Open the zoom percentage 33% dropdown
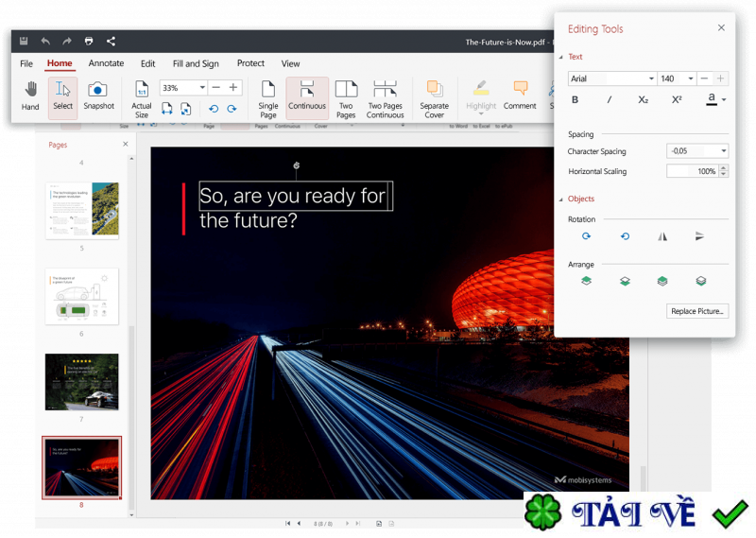The width and height of the screenshot is (756, 538). point(202,88)
